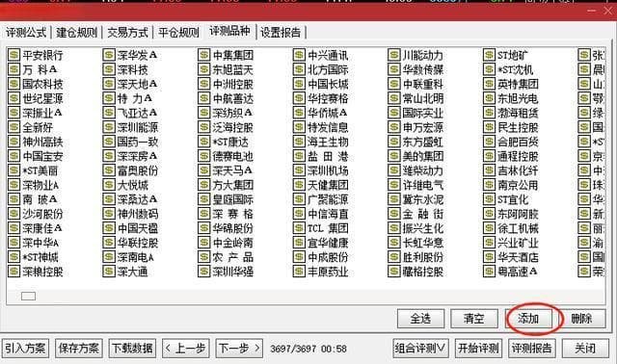Select the 评测品种 tab
Screen dimensions: 617x364
tap(229, 31)
